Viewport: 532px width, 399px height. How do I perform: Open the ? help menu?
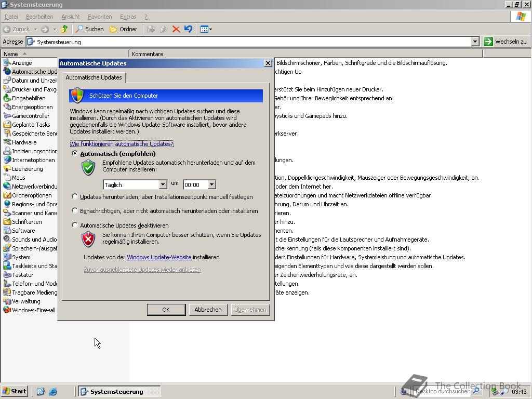point(146,17)
